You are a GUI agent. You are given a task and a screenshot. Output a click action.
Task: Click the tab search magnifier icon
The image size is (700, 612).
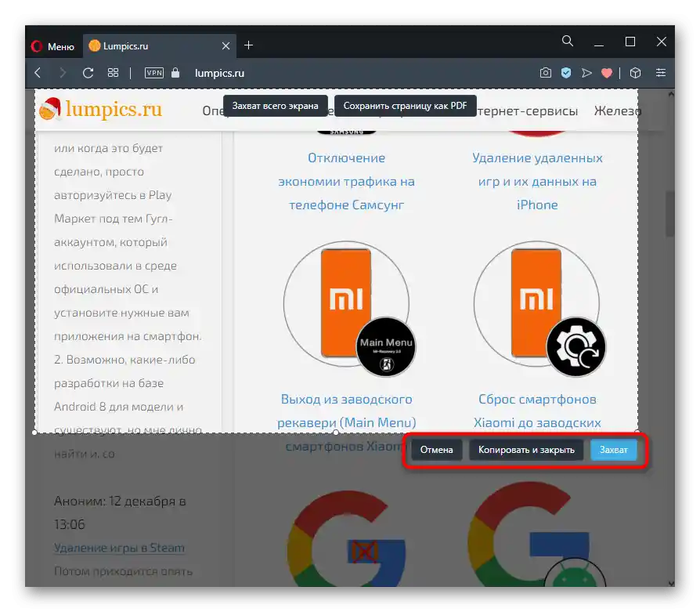pos(568,41)
